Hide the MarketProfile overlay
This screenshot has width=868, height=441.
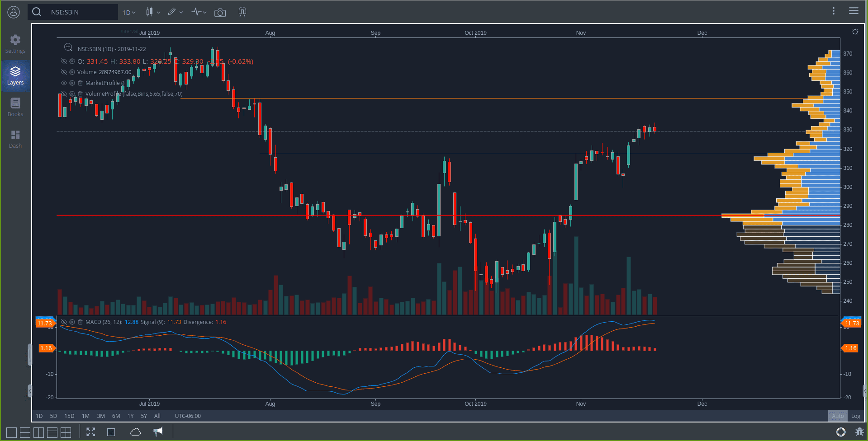tap(64, 83)
